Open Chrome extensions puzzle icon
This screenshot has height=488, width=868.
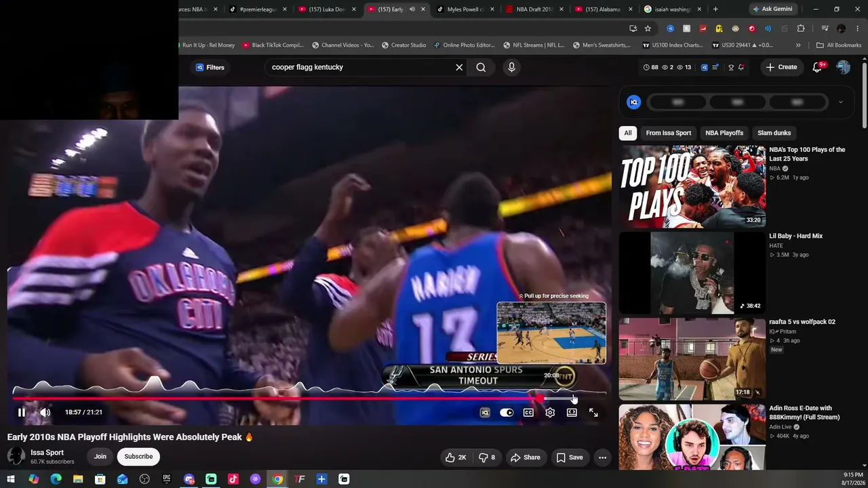click(x=801, y=28)
